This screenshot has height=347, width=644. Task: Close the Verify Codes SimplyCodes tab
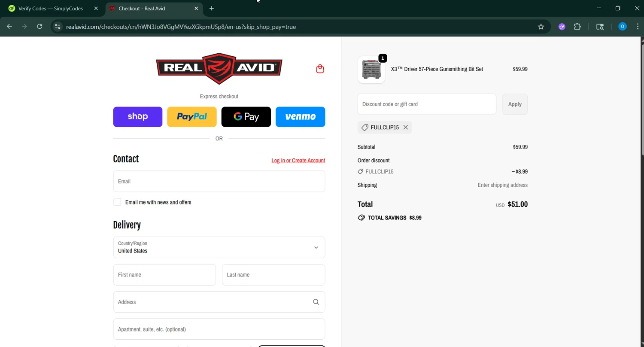coord(96,8)
